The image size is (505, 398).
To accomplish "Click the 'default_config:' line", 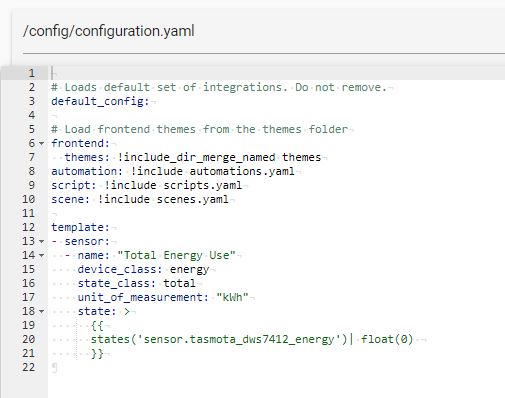I will (x=100, y=101).
